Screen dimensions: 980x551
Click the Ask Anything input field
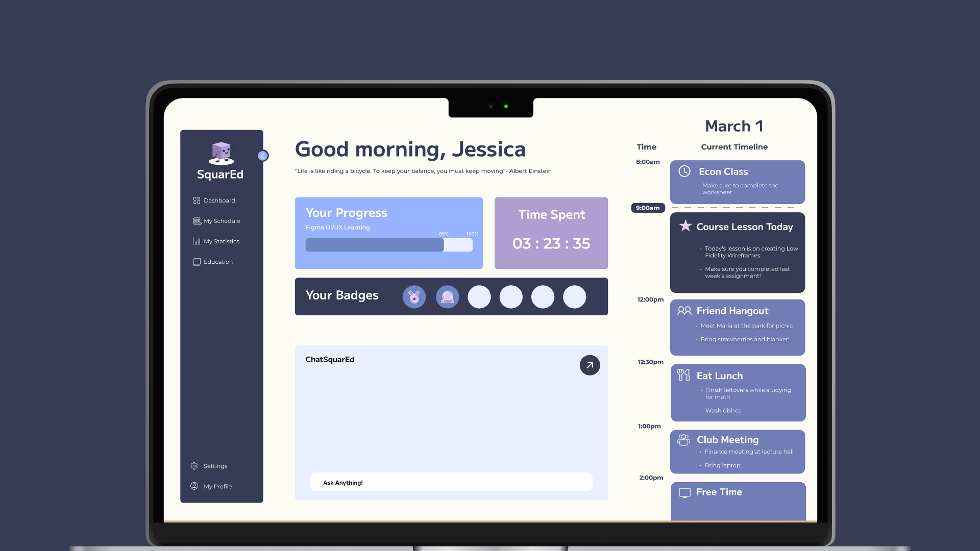click(x=451, y=482)
